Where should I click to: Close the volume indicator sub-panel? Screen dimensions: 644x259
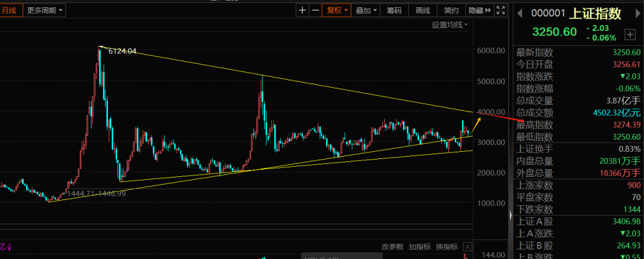click(467, 246)
